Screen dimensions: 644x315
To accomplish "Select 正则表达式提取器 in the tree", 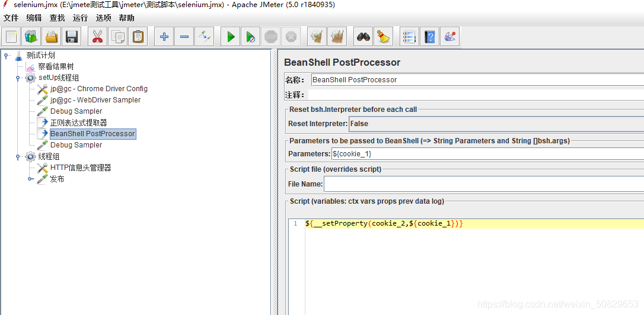I will [x=78, y=123].
